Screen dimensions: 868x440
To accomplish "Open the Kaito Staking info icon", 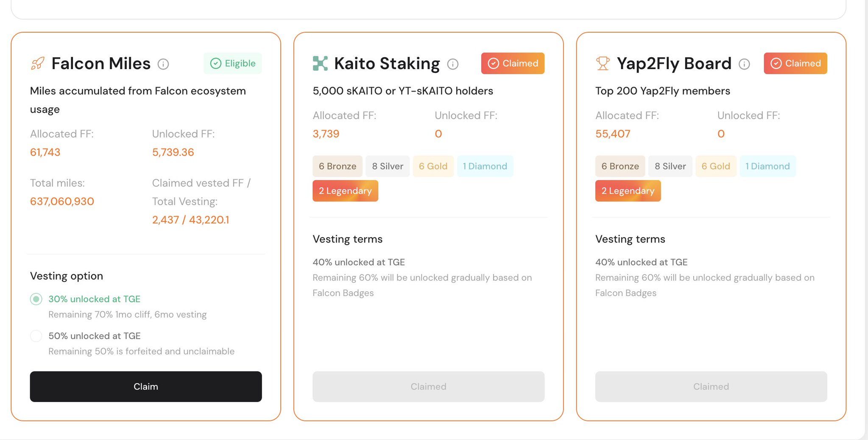I will point(453,64).
